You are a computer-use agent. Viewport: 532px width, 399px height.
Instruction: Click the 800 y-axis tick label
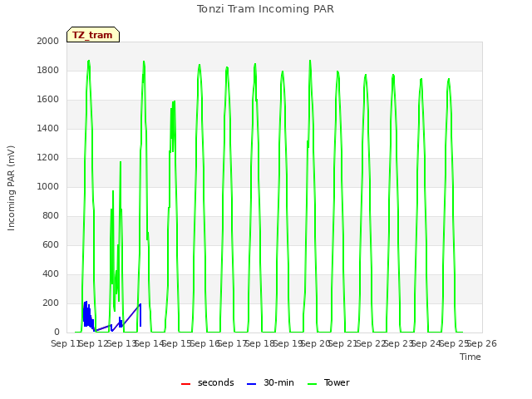pos(51,216)
